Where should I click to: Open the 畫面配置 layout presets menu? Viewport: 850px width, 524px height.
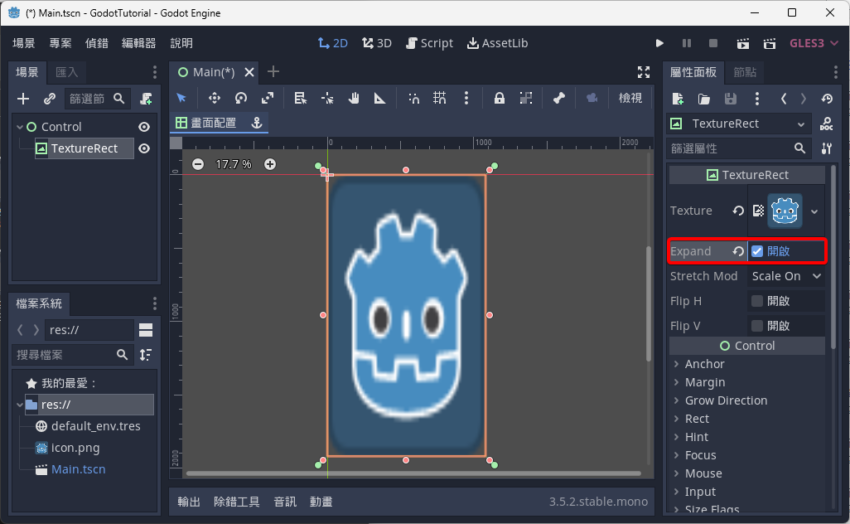click(x=207, y=123)
